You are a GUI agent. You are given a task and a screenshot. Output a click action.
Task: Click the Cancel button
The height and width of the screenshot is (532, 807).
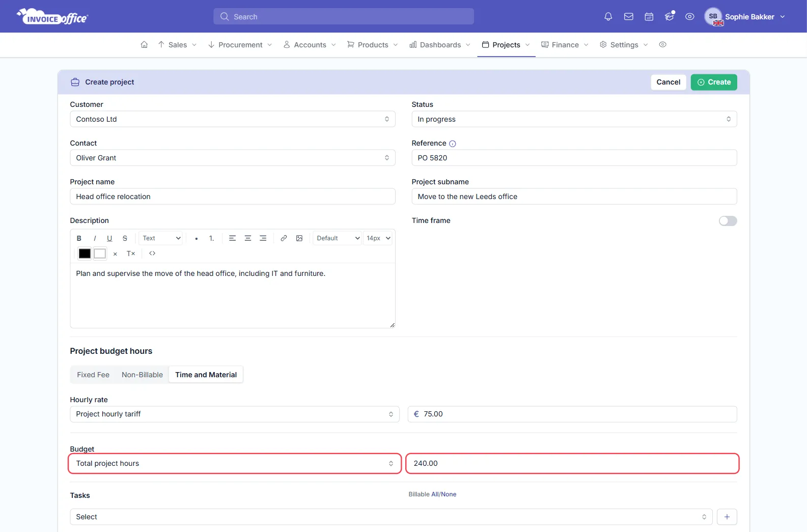tap(668, 82)
